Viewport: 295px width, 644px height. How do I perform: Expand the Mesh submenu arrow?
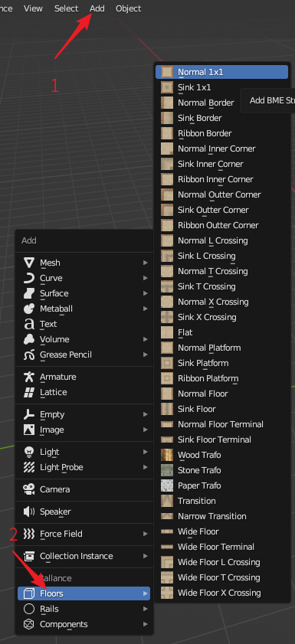[x=145, y=263]
